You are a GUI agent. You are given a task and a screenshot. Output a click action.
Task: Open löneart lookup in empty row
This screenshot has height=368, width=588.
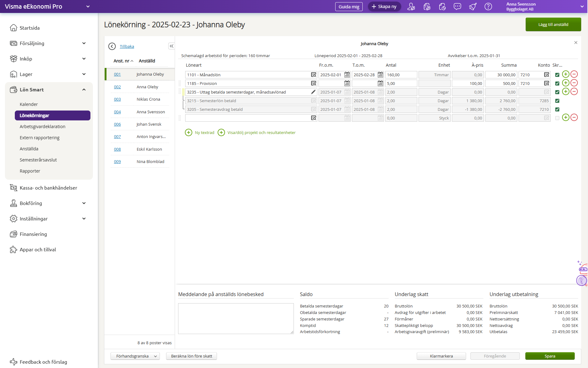(314, 118)
